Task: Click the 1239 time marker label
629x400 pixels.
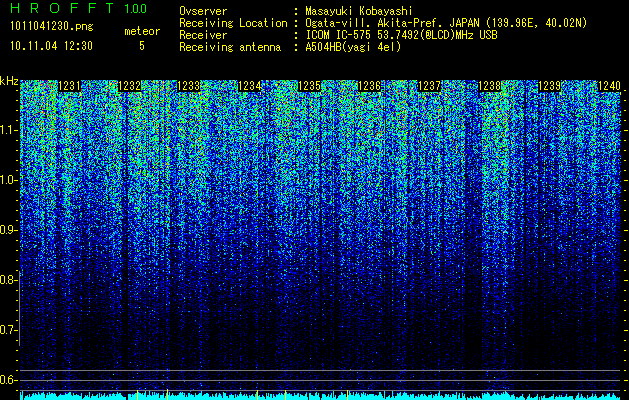Action: [x=550, y=86]
